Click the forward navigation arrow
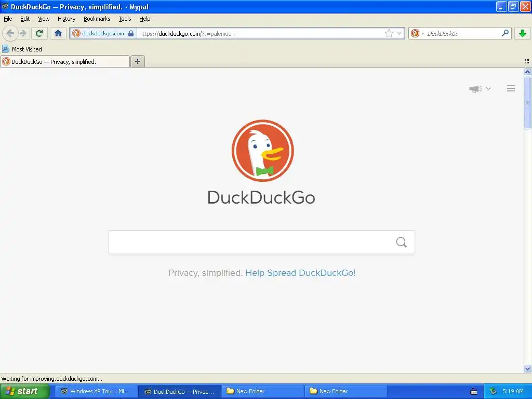The height and width of the screenshot is (399, 532). coord(23,33)
